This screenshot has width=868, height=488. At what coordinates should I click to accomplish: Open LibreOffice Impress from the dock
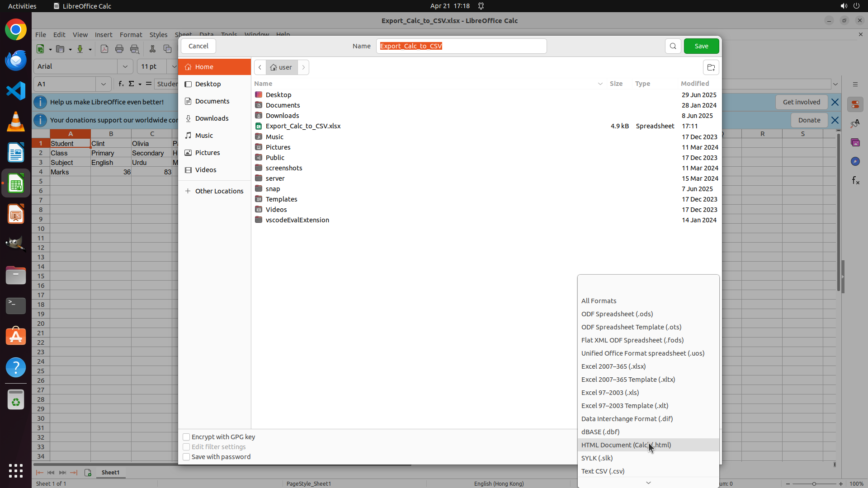point(16,214)
